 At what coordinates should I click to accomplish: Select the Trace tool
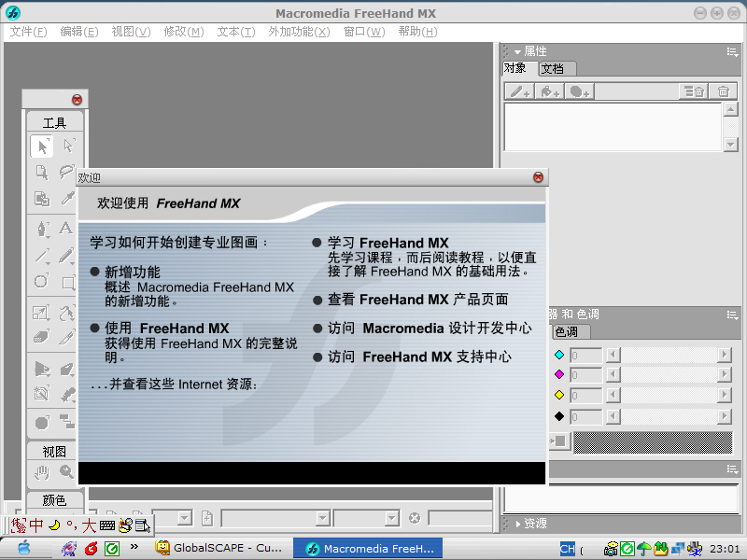pos(42,394)
